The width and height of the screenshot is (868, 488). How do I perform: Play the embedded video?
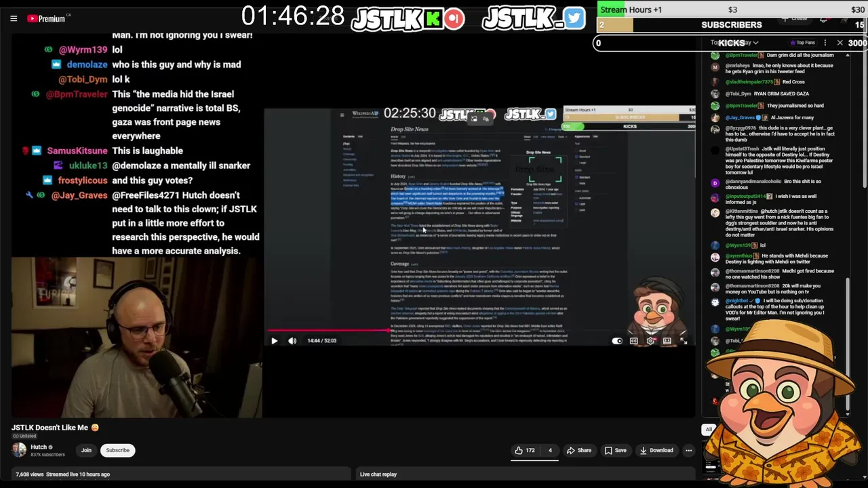(x=274, y=341)
